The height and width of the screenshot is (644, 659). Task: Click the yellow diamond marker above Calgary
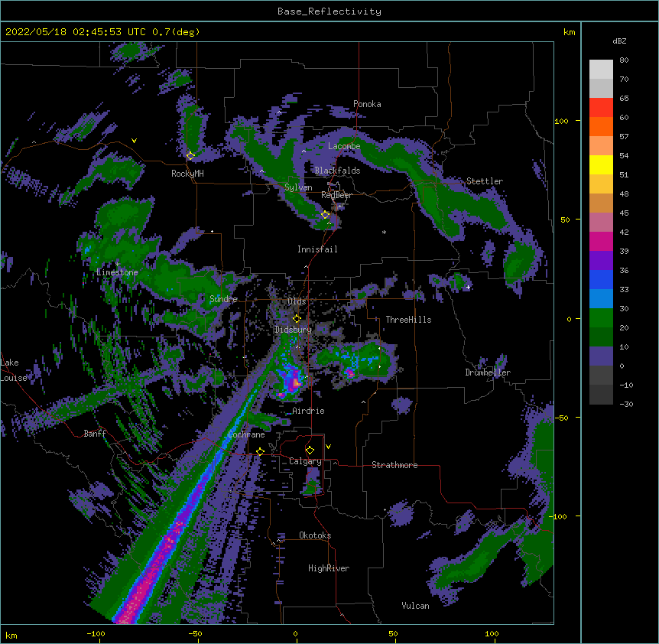point(310,450)
